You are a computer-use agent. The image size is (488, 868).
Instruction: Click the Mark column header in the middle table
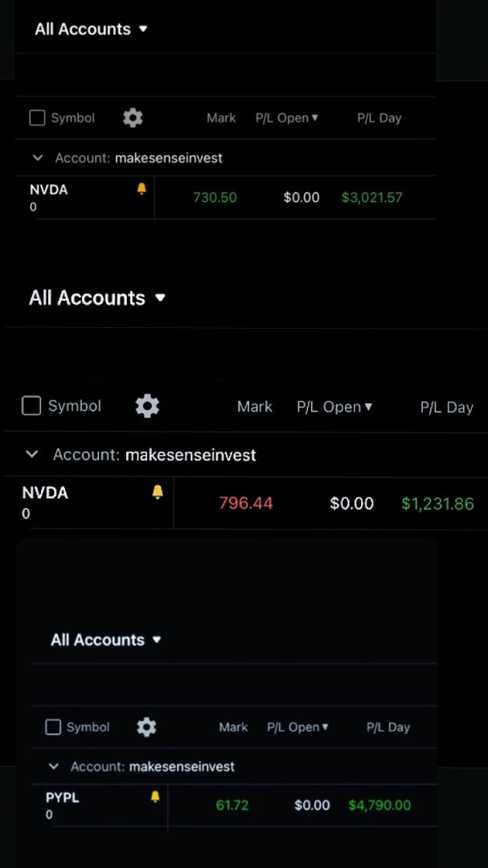(x=255, y=407)
